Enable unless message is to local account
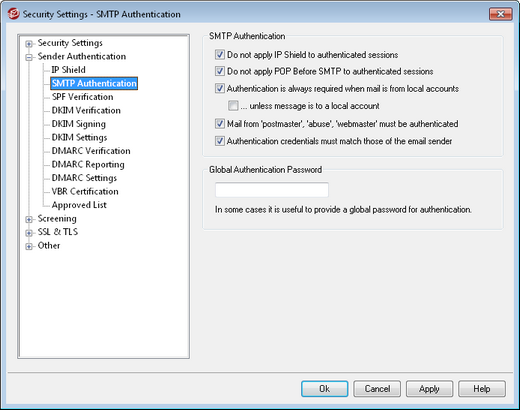Viewport: 520px width, 410px height. point(233,106)
